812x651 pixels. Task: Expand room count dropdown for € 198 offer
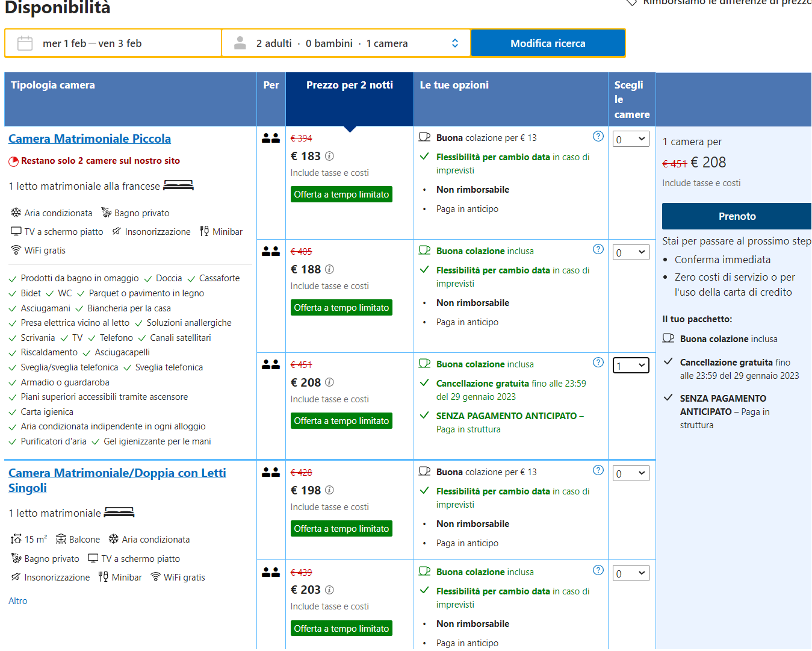tap(631, 473)
